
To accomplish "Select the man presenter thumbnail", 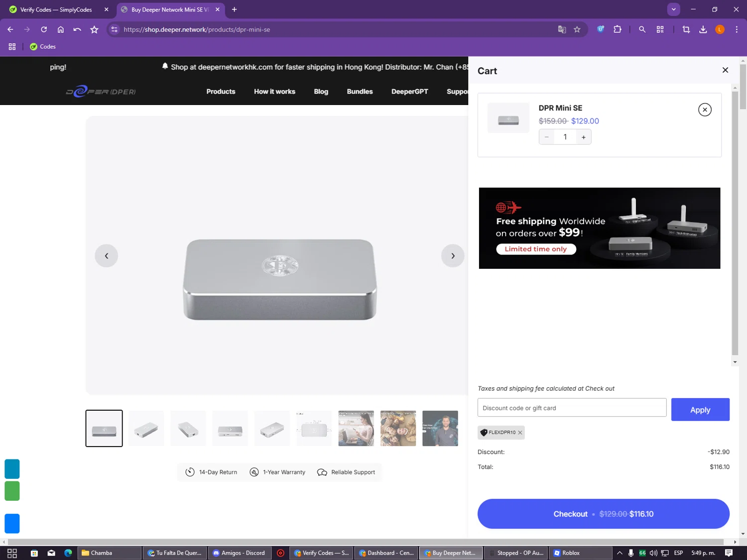I will [x=440, y=428].
